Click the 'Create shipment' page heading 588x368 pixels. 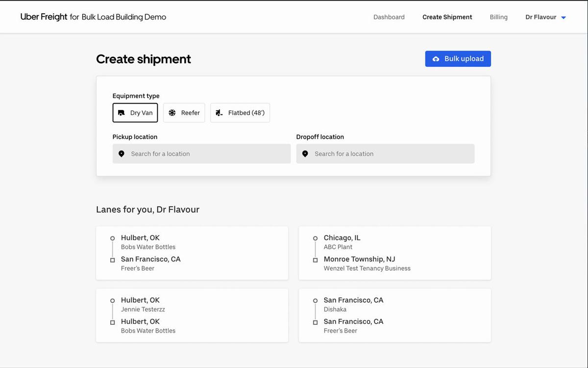[144, 59]
